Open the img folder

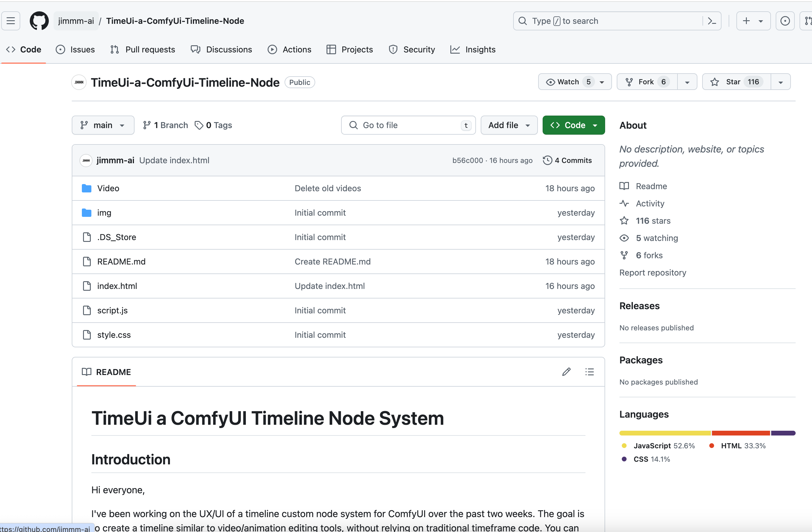pos(104,213)
